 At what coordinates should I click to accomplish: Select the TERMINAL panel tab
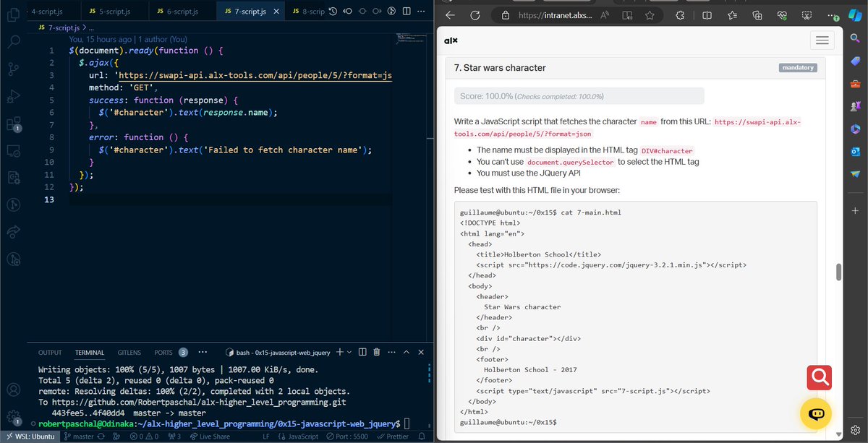[x=90, y=353]
